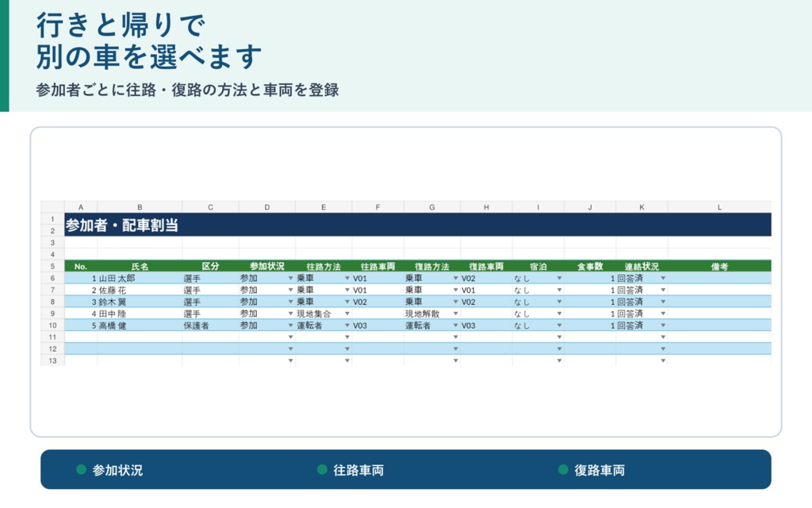Click the 参加状況 table heading cell
The height and width of the screenshot is (508, 812).
[267, 267]
